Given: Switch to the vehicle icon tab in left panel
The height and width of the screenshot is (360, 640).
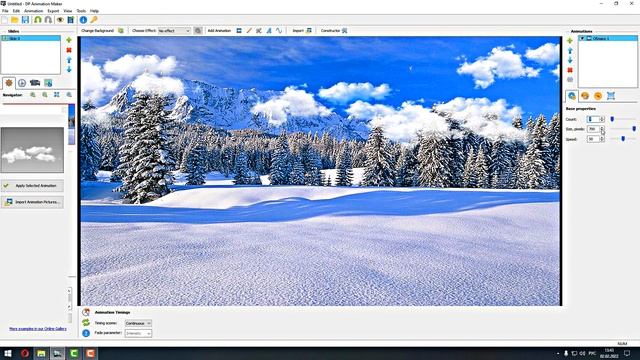Looking at the screenshot, I should coord(35,83).
